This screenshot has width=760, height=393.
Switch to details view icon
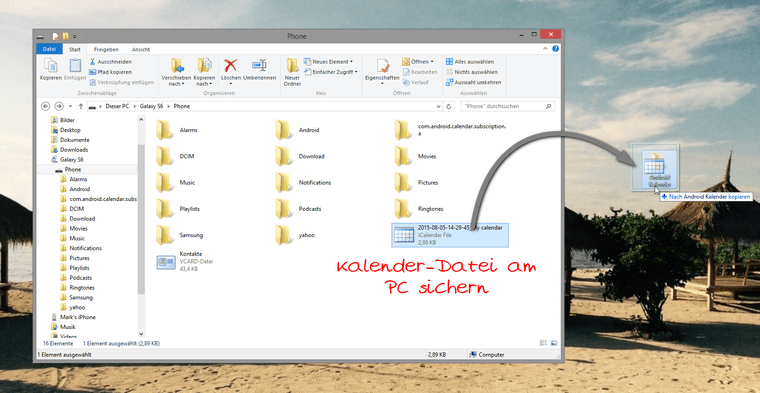(543, 343)
